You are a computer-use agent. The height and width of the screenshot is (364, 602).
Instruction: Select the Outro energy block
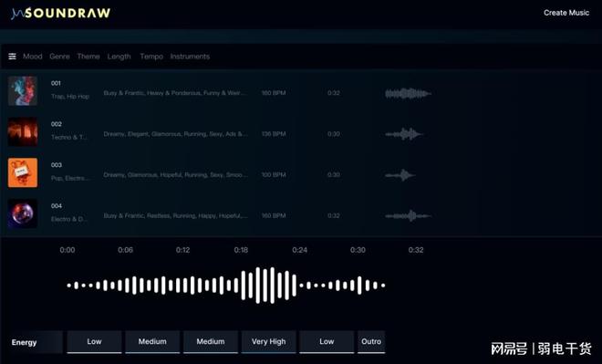[x=371, y=342]
